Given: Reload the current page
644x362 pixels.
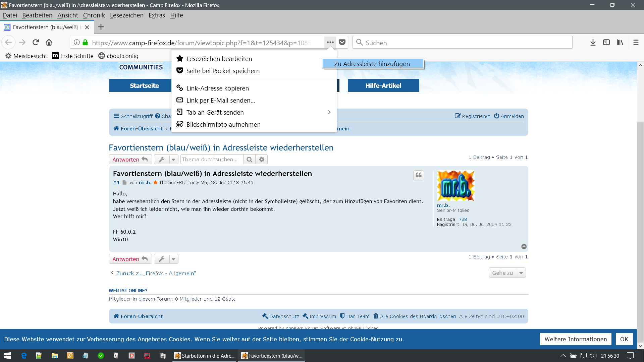Looking at the screenshot, I should coord(36,42).
